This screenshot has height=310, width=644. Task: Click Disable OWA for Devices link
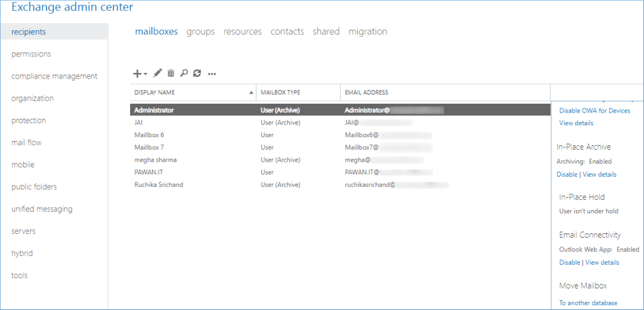click(x=594, y=111)
